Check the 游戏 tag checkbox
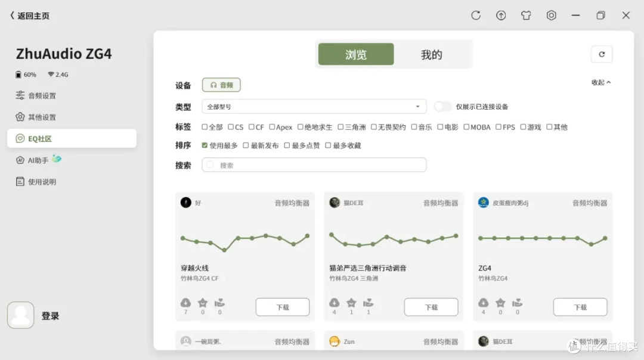 (x=523, y=128)
